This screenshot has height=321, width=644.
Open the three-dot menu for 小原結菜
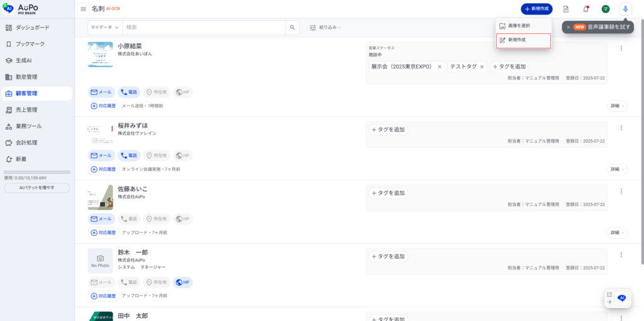[x=621, y=48]
